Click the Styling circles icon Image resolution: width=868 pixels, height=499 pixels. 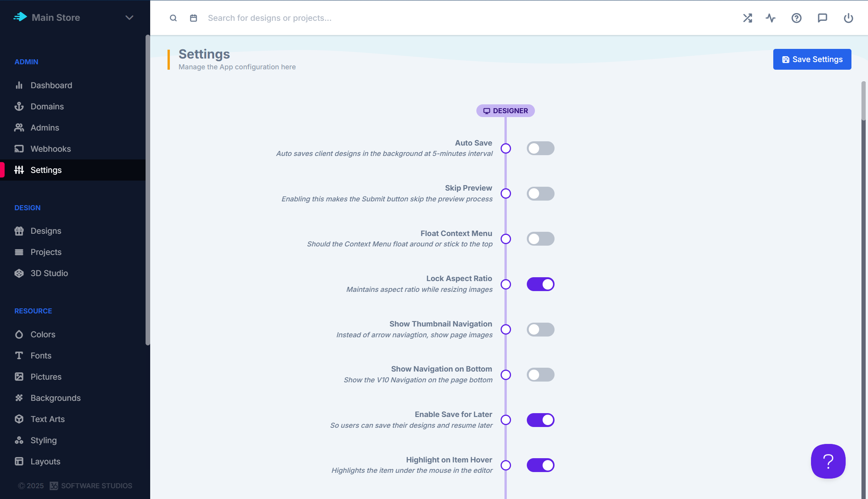[19, 440]
